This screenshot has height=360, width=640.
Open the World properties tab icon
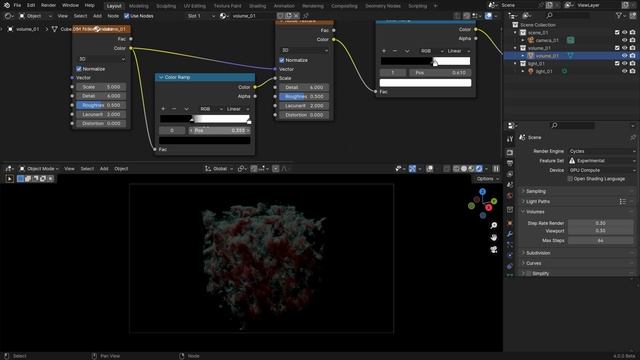510,196
